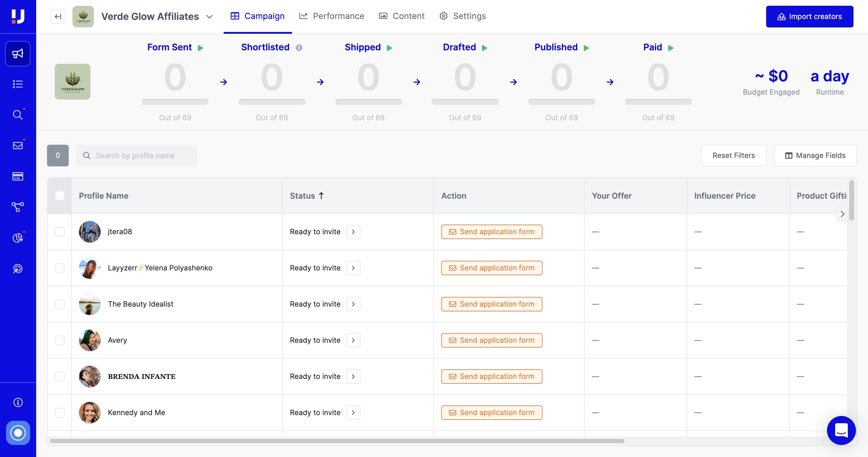The image size is (868, 457).
Task: Open the automation workflow icon in sidebar
Action: (x=17, y=207)
